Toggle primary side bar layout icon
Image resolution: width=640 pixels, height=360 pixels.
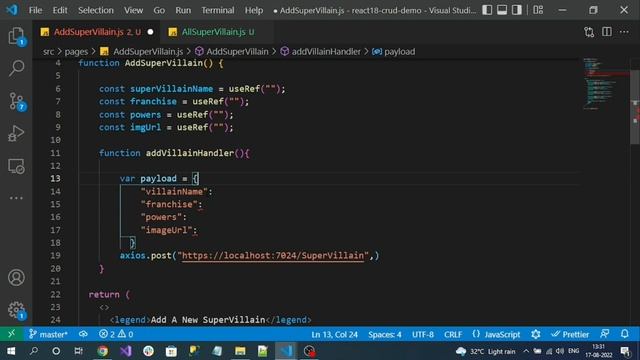pos(487,10)
